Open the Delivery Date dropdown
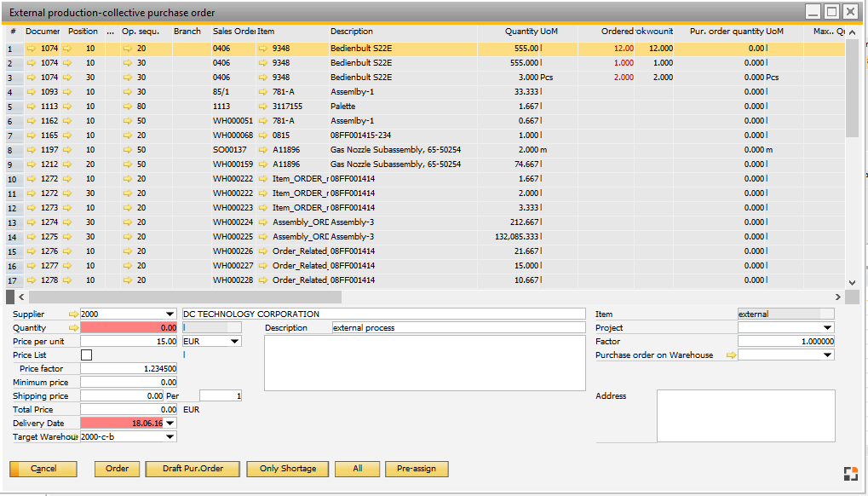This screenshot has width=868, height=496. [x=170, y=424]
